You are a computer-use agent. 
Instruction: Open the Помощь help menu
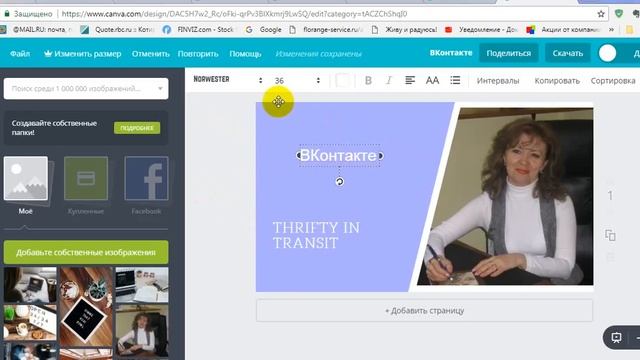click(245, 54)
